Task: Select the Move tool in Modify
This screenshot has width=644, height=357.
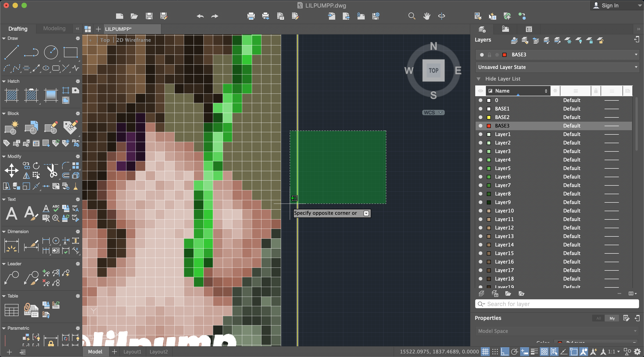Action: (x=11, y=171)
